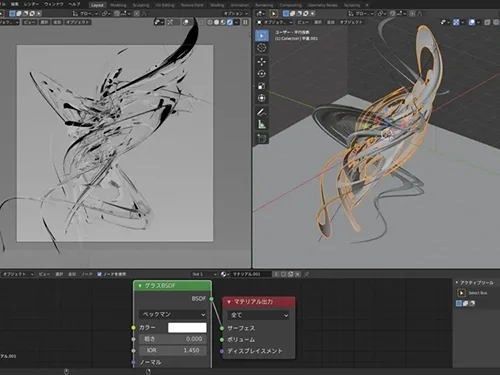This screenshot has height=375, width=500.
Task: Select the Annotate tool in viewport toolbar
Action: pos(262,112)
